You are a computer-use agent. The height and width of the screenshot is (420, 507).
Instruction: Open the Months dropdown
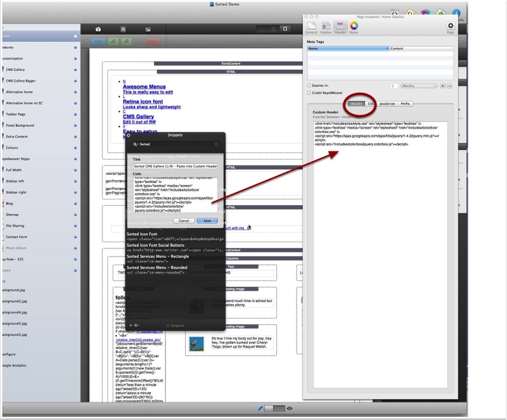(x=419, y=86)
